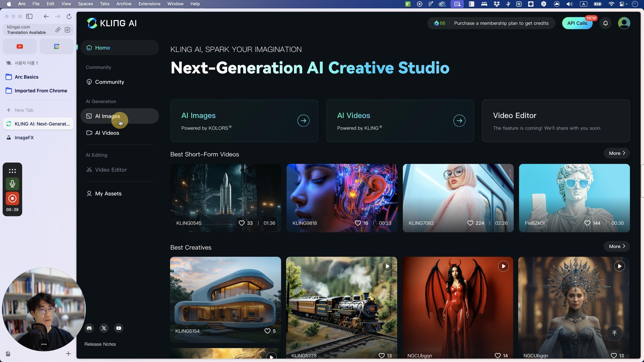Select Home in the sidebar

tap(120, 47)
